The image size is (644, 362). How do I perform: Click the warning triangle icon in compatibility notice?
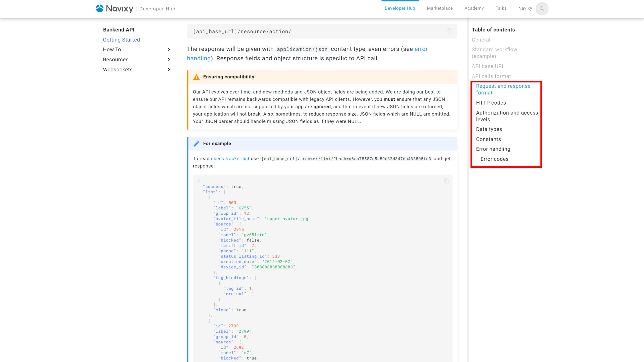[197, 76]
